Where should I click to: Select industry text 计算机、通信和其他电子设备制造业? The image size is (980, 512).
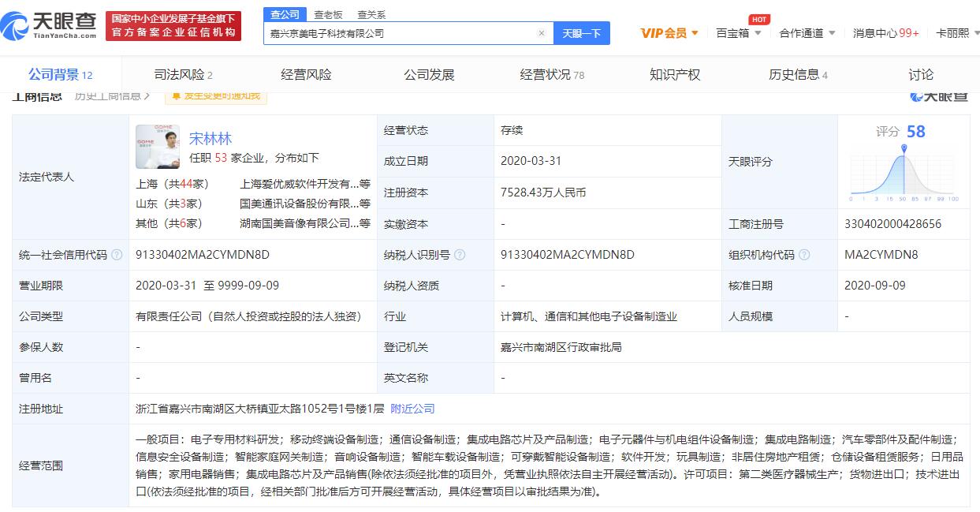click(x=589, y=316)
